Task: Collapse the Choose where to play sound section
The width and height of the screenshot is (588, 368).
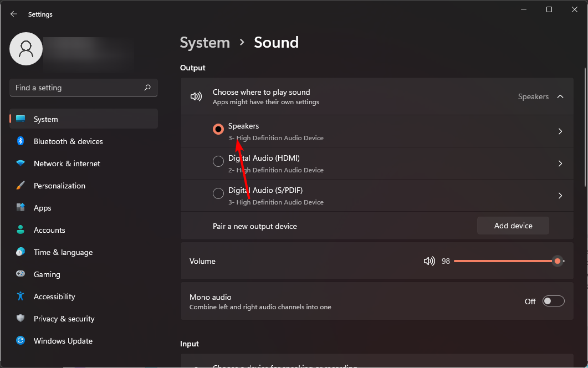Action: tap(560, 96)
